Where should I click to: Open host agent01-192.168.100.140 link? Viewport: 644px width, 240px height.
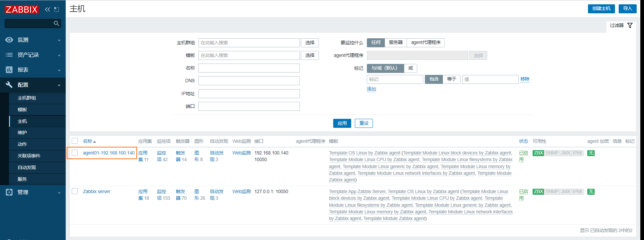tap(109, 153)
